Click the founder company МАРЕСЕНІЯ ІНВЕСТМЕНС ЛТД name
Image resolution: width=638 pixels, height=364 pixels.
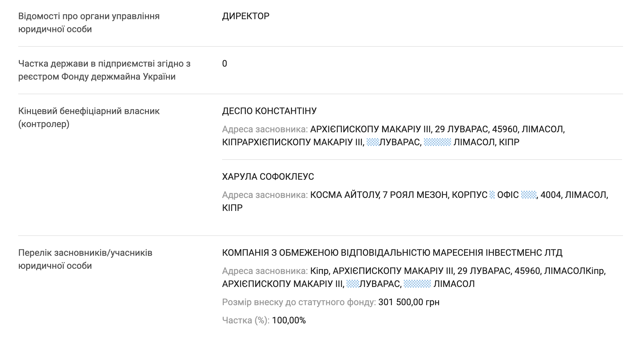(x=392, y=253)
